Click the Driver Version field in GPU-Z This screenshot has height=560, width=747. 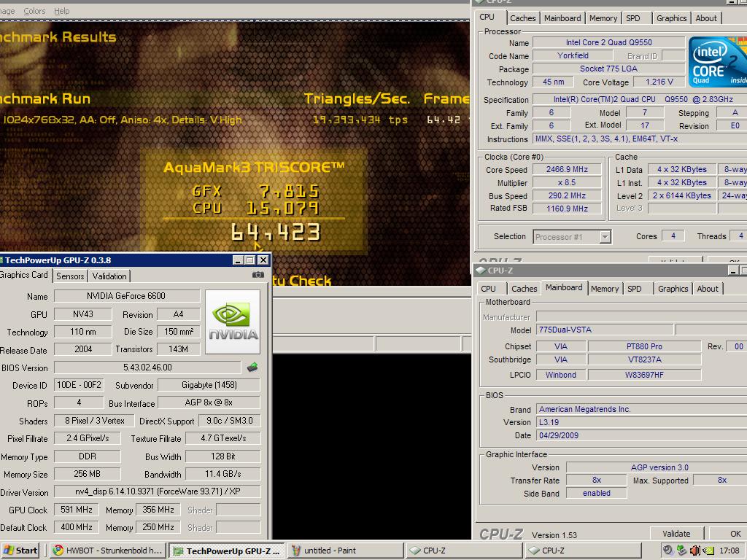158,491
